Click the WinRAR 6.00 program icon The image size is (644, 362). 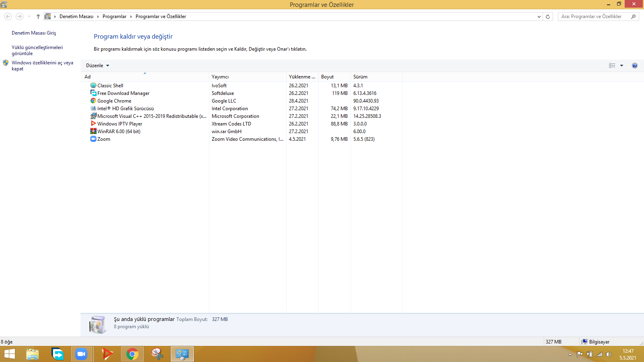(93, 132)
